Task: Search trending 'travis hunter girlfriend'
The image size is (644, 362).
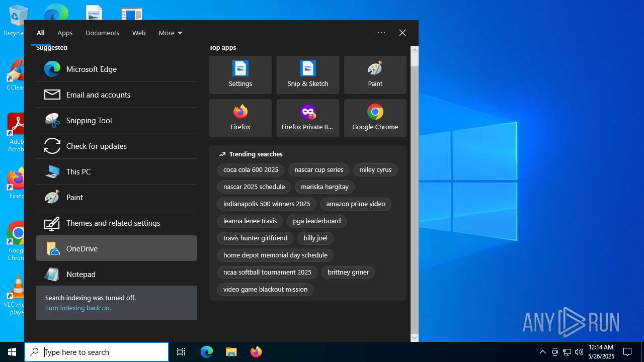Action: (255, 238)
